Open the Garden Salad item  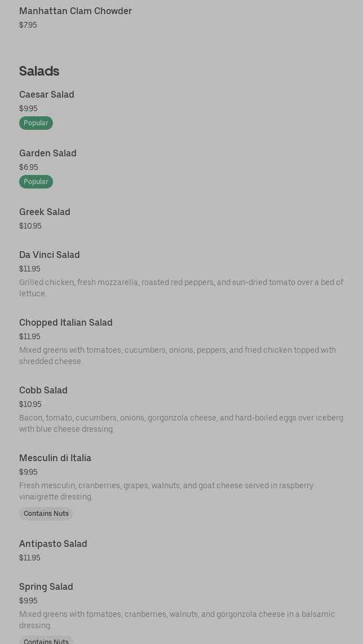pos(48,154)
